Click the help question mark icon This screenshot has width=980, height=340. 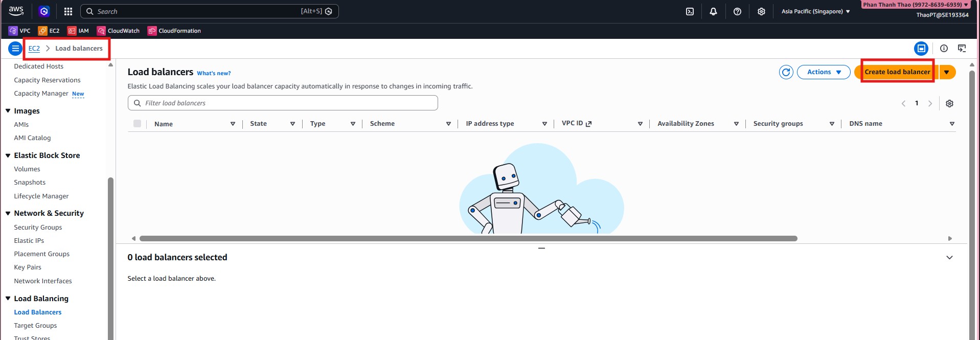coord(737,11)
